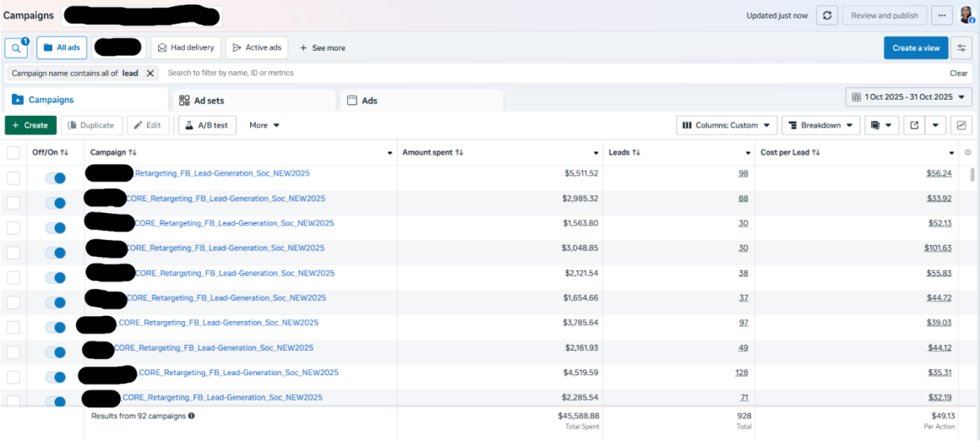The height and width of the screenshot is (447, 980).
Task: Open Cost per Lead column header menu arrow
Action: (951, 153)
